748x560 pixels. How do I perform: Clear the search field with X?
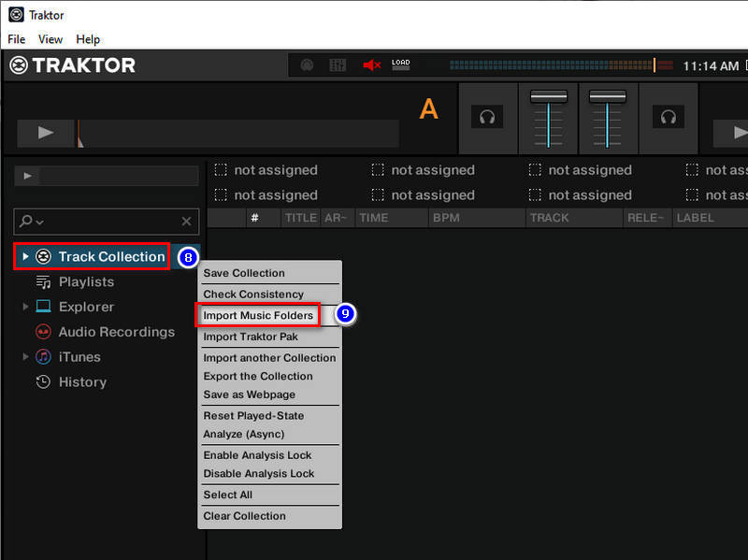[x=186, y=222]
